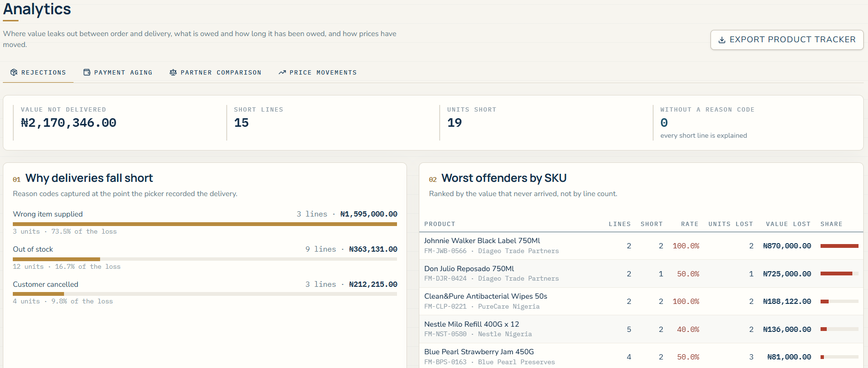Click the Out of stock reason label
The height and width of the screenshot is (368, 868).
[33, 249]
